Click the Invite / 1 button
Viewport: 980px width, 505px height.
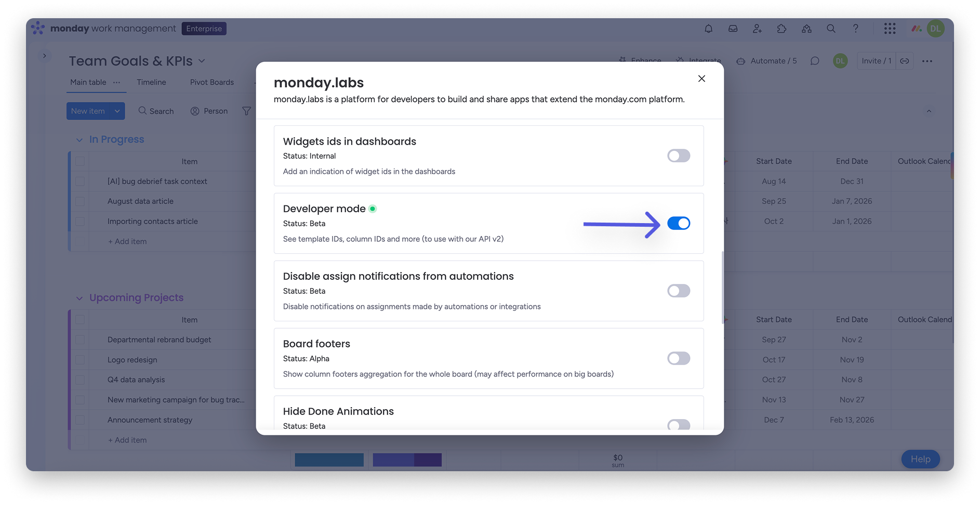tap(876, 61)
